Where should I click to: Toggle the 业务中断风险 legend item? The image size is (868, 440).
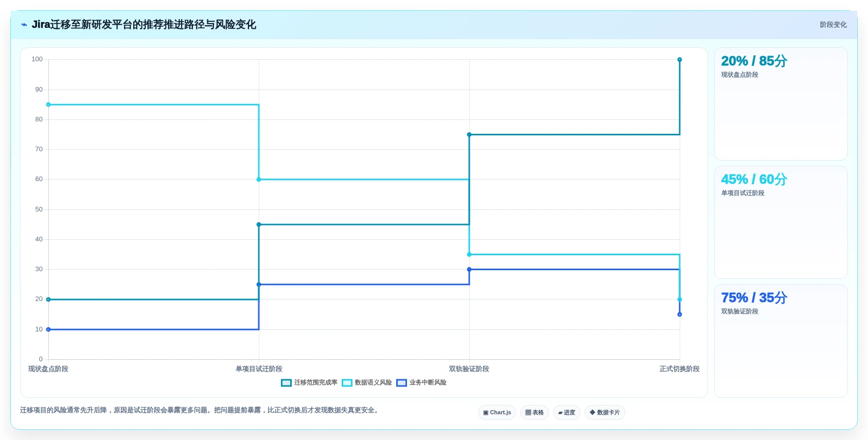coord(421,382)
